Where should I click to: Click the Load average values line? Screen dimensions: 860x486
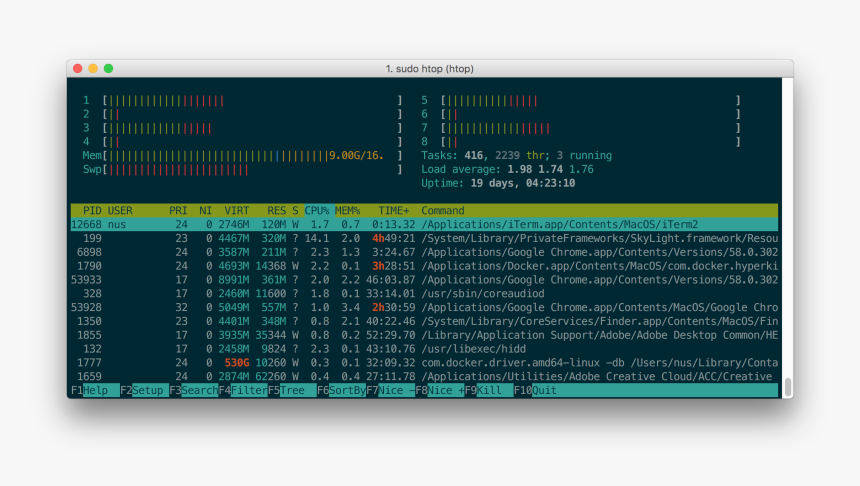[507, 169]
